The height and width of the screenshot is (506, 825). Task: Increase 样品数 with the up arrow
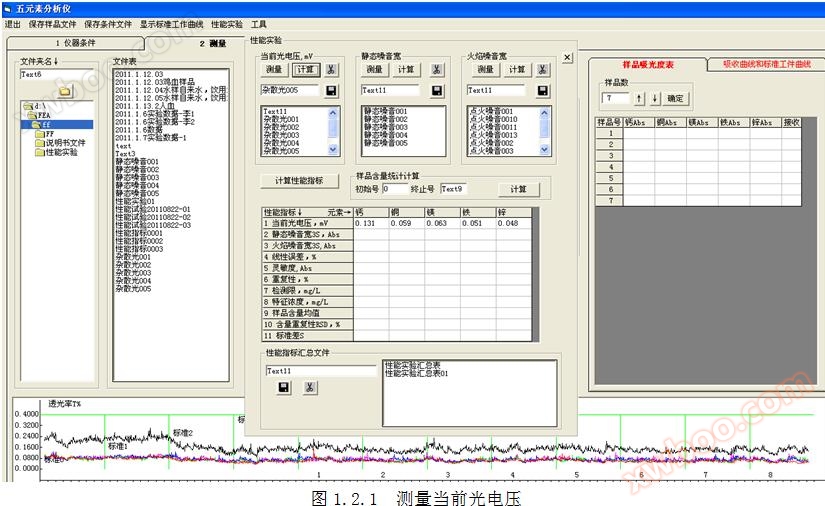pos(639,99)
